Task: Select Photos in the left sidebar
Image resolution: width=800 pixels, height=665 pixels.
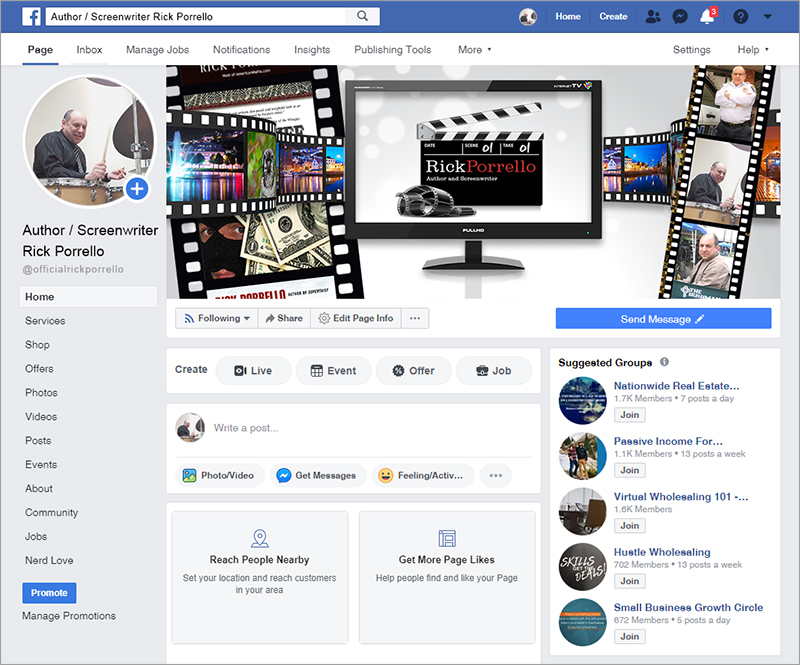Action: click(41, 393)
